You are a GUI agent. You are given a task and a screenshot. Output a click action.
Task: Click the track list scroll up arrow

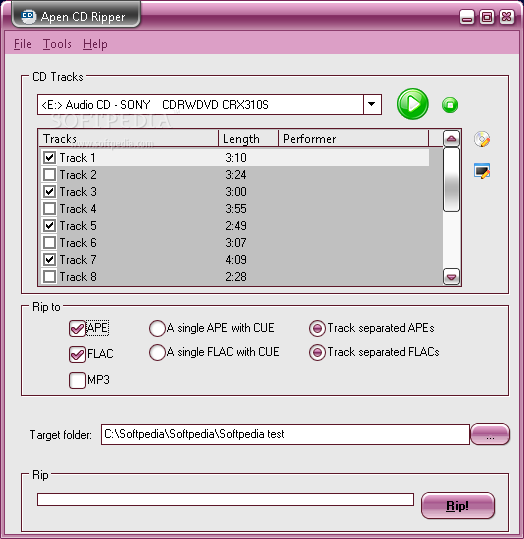[x=451, y=139]
